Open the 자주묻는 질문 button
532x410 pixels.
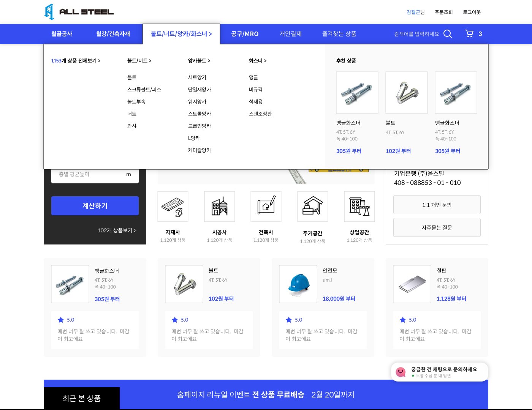click(437, 228)
